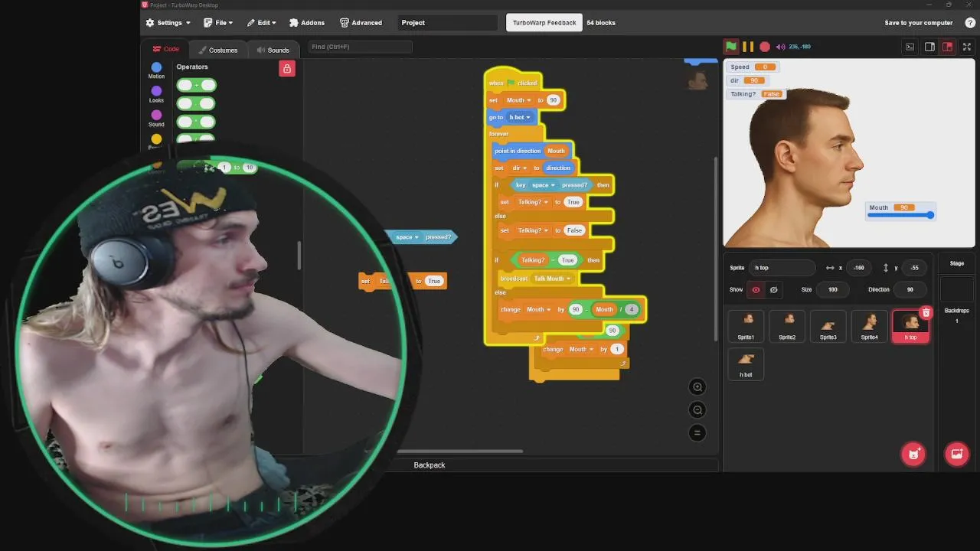Image resolution: width=980 pixels, height=551 pixels.
Task: Click Save to your computer
Action: tap(919, 23)
